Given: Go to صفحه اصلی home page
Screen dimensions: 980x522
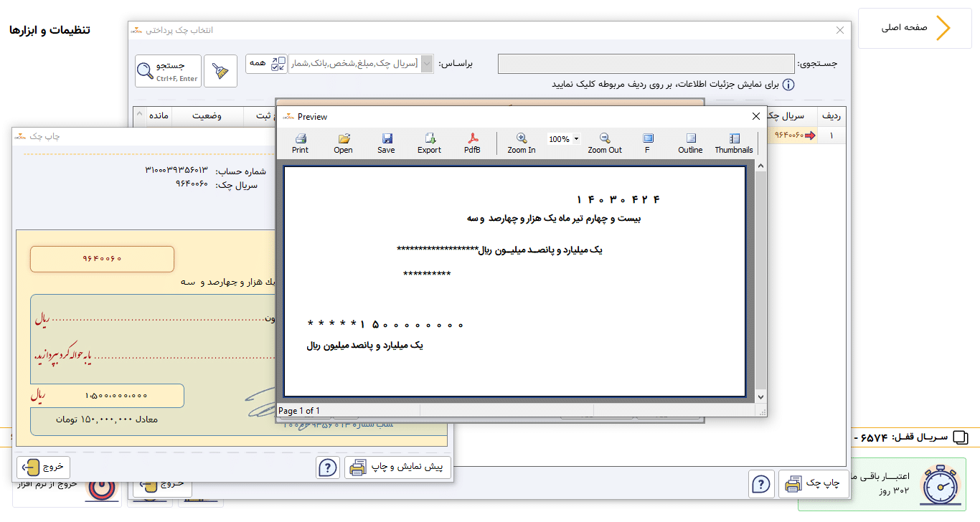Looking at the screenshot, I should click(x=915, y=28).
